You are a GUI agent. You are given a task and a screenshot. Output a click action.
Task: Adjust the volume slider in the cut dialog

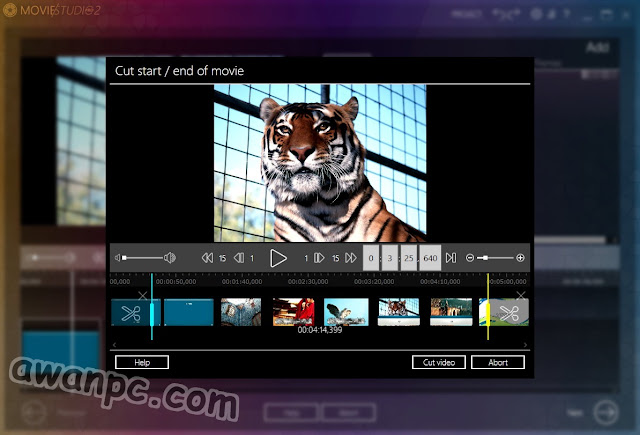tap(143, 258)
